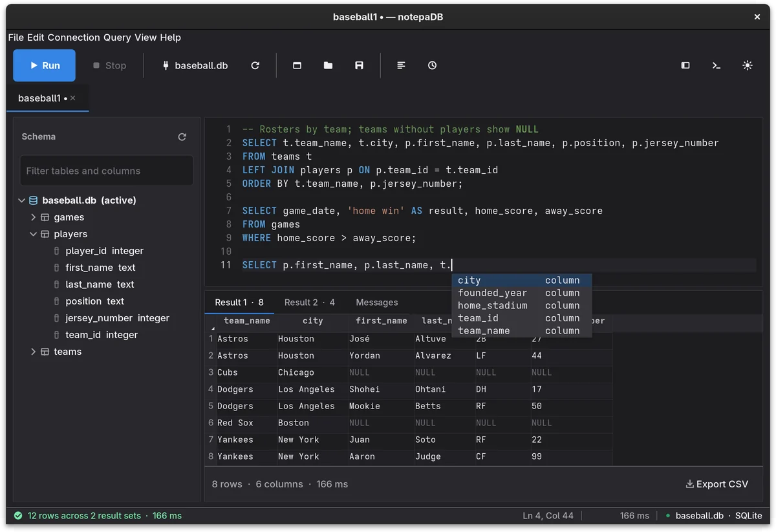Toggle the sidebar panel icon

pos(685,65)
